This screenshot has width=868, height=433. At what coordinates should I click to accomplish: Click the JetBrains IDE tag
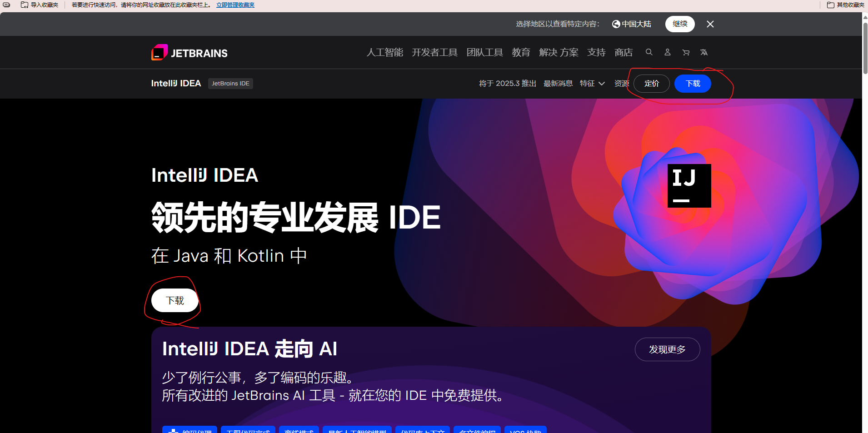[230, 84]
